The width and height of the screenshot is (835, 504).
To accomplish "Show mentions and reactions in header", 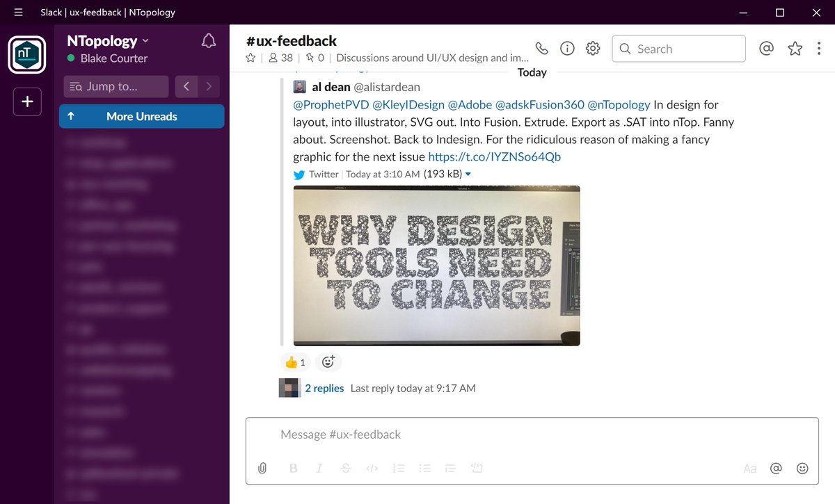I will click(x=766, y=49).
